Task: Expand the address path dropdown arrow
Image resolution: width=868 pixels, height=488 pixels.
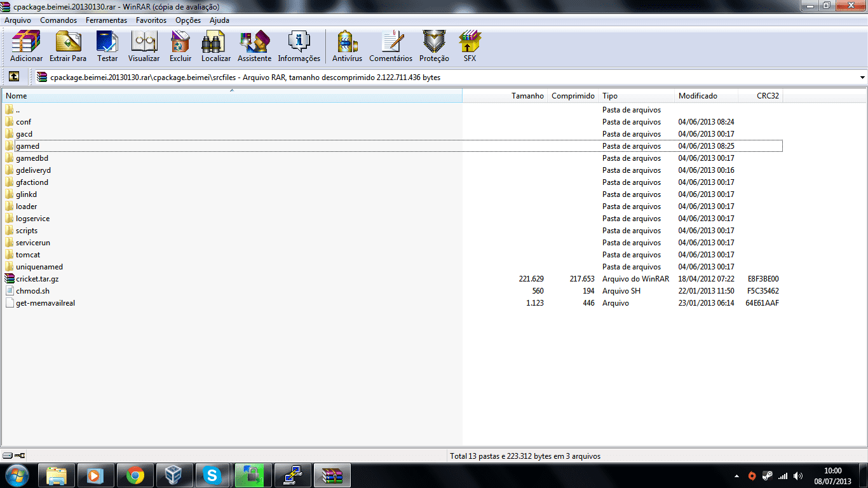Action: tap(862, 78)
